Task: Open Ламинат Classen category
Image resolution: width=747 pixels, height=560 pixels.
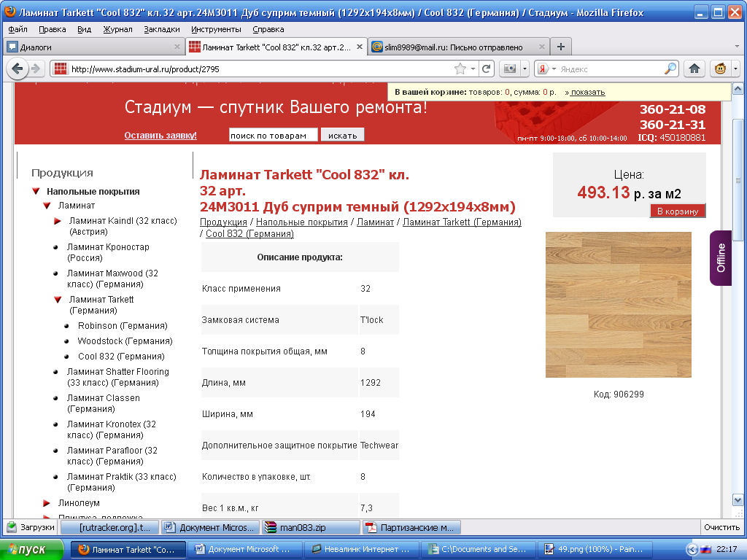Action: pyautogui.click(x=104, y=403)
